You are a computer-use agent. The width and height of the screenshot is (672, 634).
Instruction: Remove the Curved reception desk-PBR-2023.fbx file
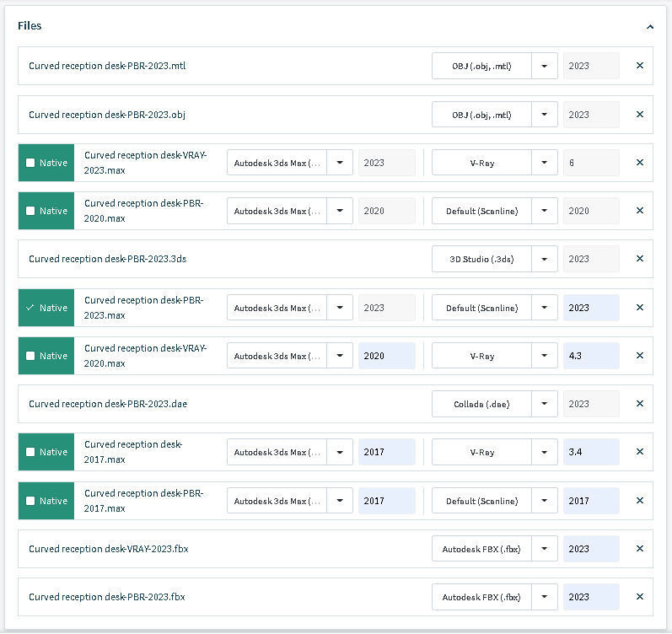pyautogui.click(x=640, y=597)
